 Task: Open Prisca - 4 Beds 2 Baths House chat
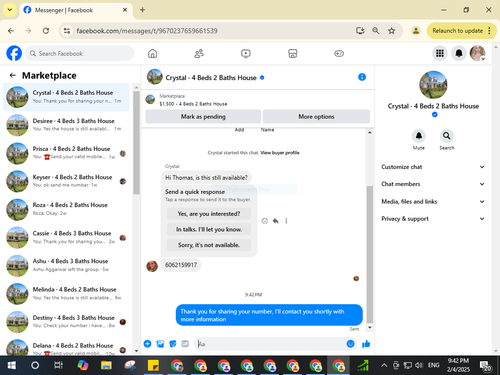pyautogui.click(x=67, y=153)
